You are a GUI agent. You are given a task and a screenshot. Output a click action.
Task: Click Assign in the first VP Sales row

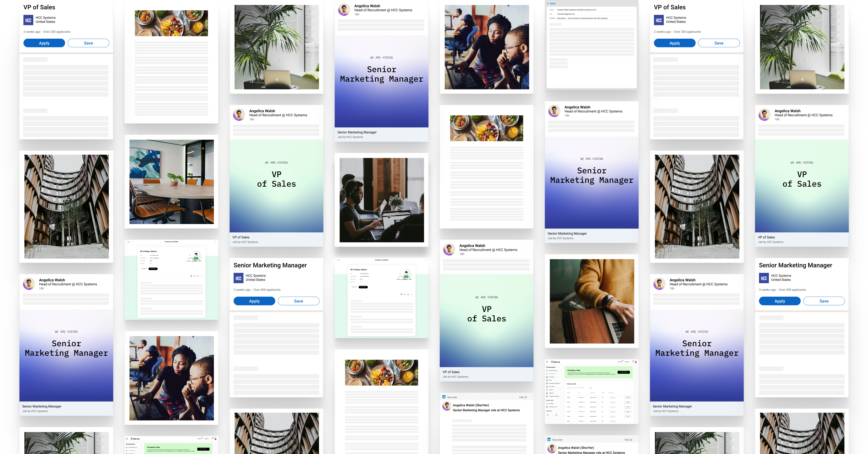628,398
